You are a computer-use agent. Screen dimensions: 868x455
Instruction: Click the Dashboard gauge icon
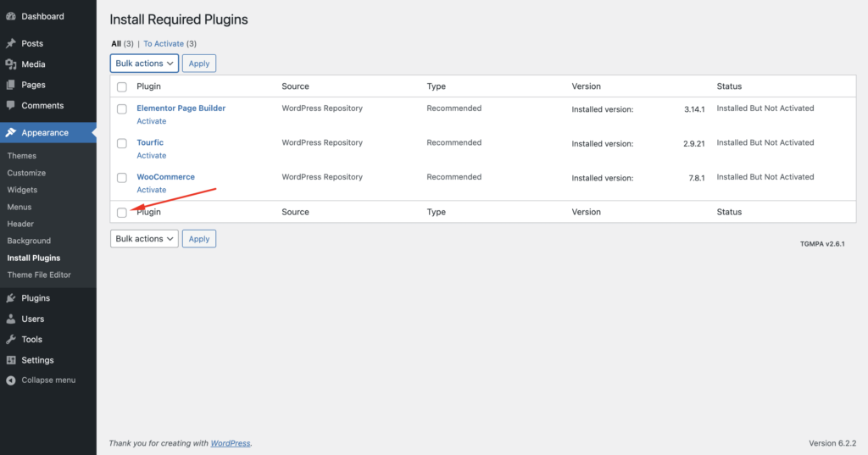tap(10, 17)
